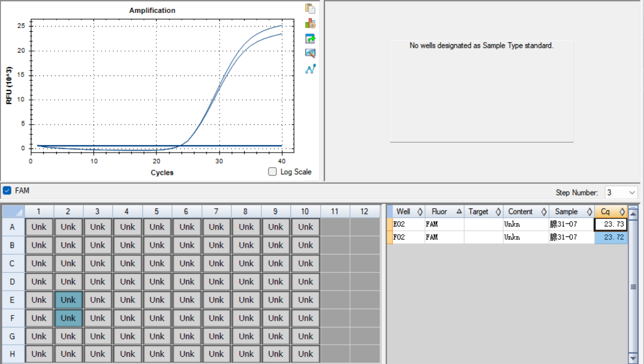Open the chart settings bar-graph gear icon

(x=310, y=23)
